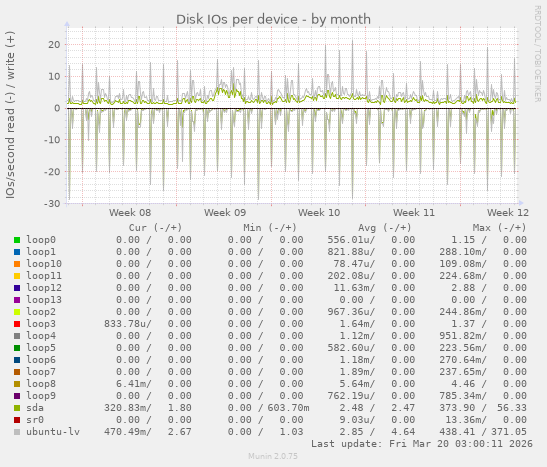Click the Week 11 axis label
The height and width of the screenshot is (467, 547).
pyautogui.click(x=414, y=213)
